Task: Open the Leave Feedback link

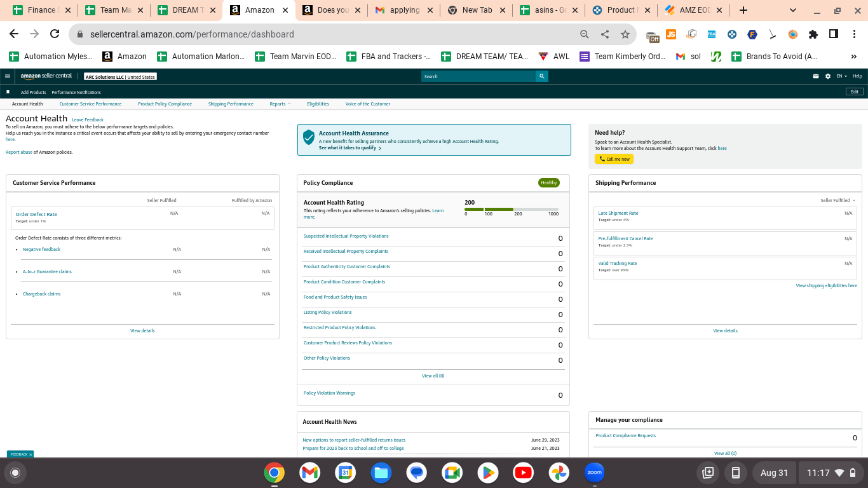Action: [x=88, y=119]
